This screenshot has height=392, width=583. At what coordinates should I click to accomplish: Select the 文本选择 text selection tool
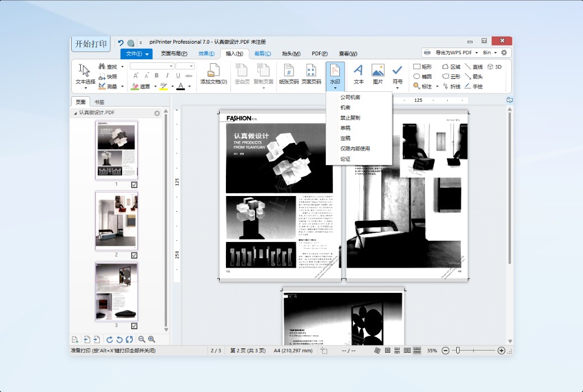pyautogui.click(x=85, y=76)
